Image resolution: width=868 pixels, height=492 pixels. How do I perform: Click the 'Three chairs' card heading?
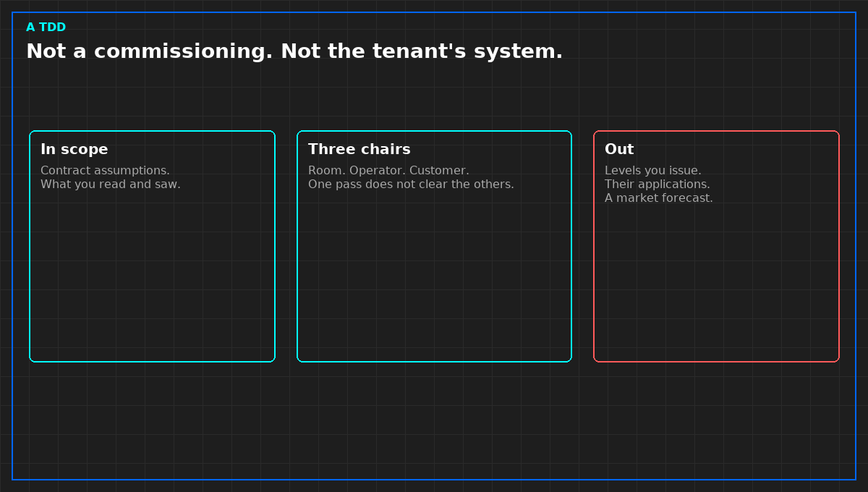[359, 149]
